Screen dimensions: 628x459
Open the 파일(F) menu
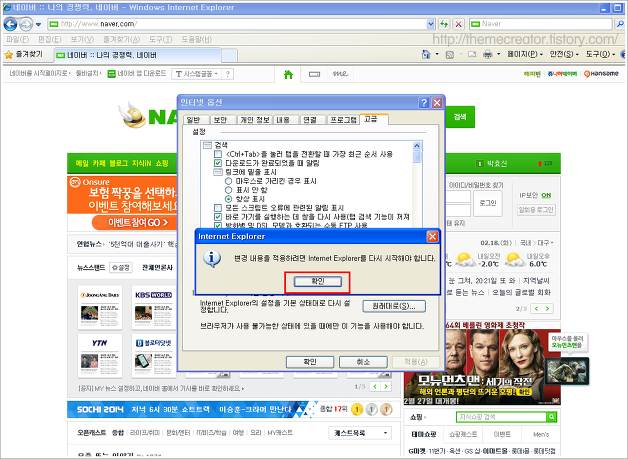(18, 39)
